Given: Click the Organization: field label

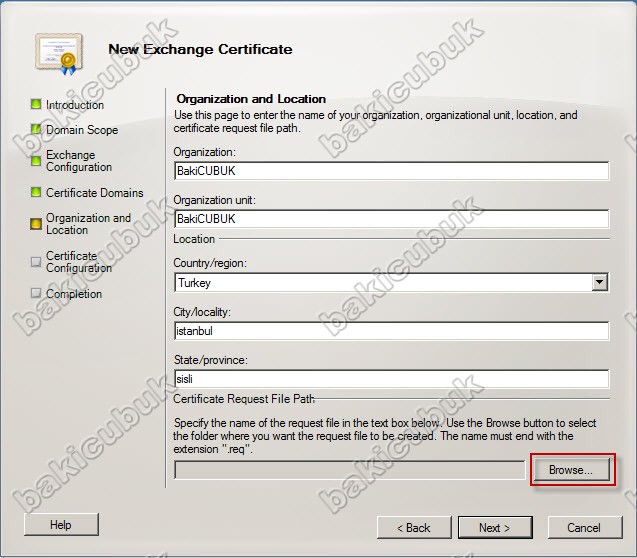Looking at the screenshot, I should click(204, 152).
